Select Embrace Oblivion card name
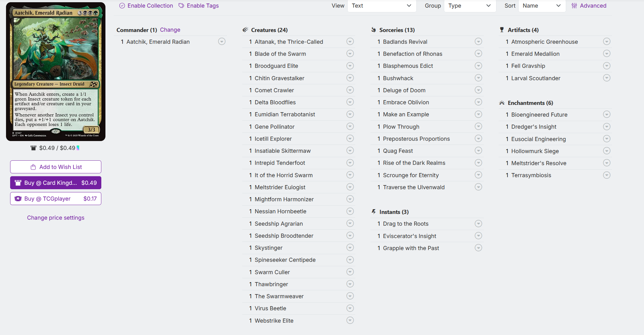The width and height of the screenshot is (644, 335). (406, 102)
